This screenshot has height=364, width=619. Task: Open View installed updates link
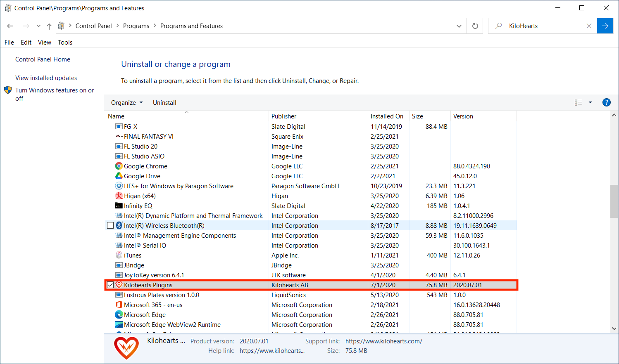46,78
